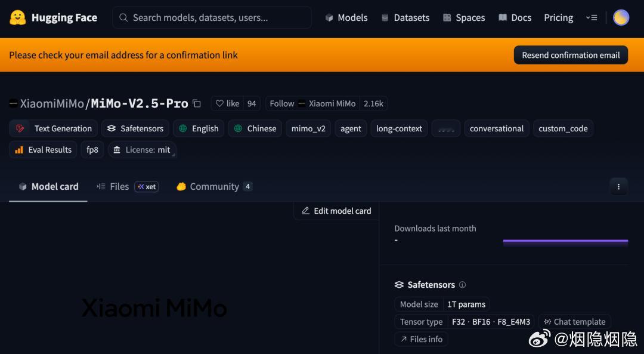Click the Tensor type F32 BF16 F8_E4M3 box
Image resolution: width=644 pixels, height=354 pixels.
[x=465, y=322]
